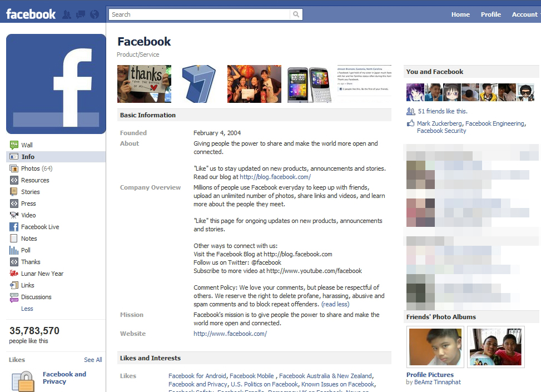Click the sunglasses cartoon friend avatar
541x392 pixels.
click(525, 92)
